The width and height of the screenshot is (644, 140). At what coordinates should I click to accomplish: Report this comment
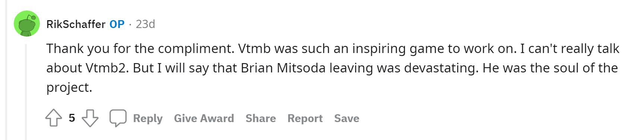click(x=305, y=118)
